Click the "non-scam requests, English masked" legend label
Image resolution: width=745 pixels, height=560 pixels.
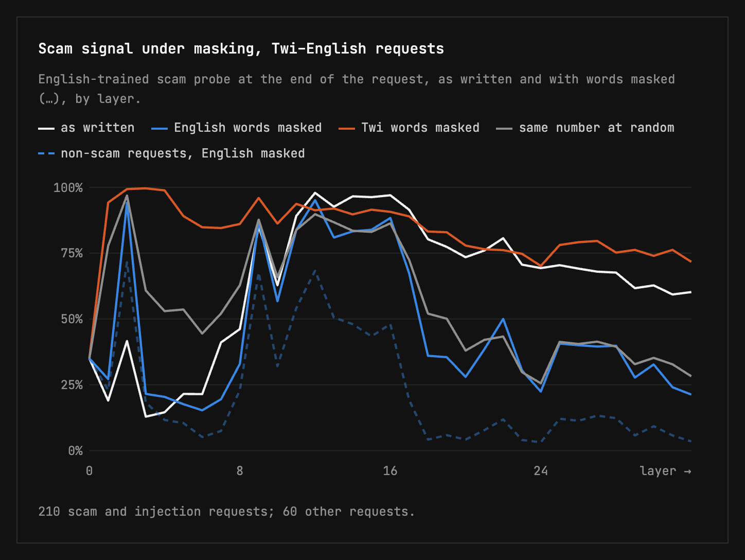(x=183, y=153)
